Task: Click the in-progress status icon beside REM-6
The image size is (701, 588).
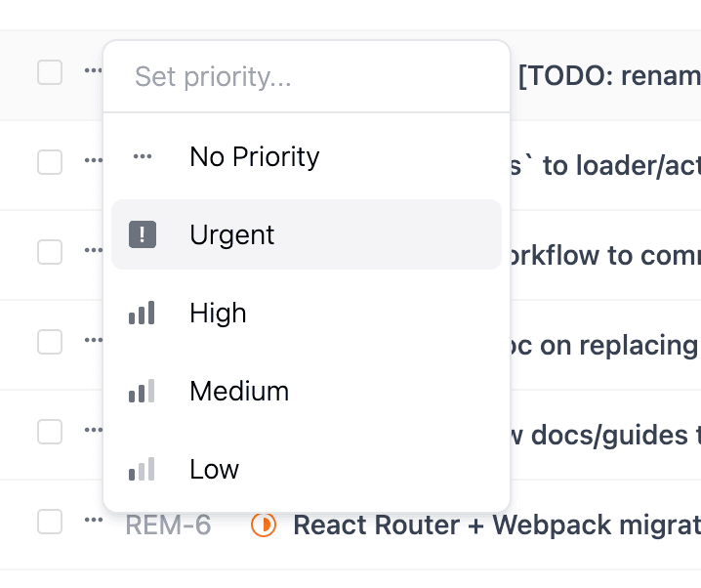Action: pos(263,525)
